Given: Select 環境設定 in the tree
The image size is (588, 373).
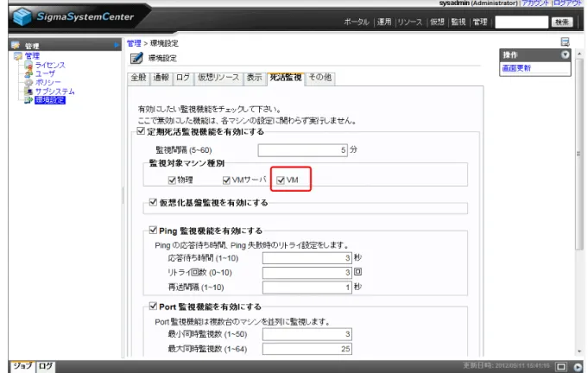Looking at the screenshot, I should [x=50, y=100].
